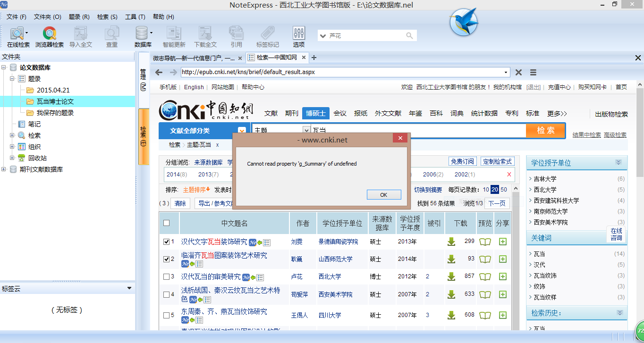Click the 清除 clear button
Screen dimensions: 644x343
click(x=180, y=203)
